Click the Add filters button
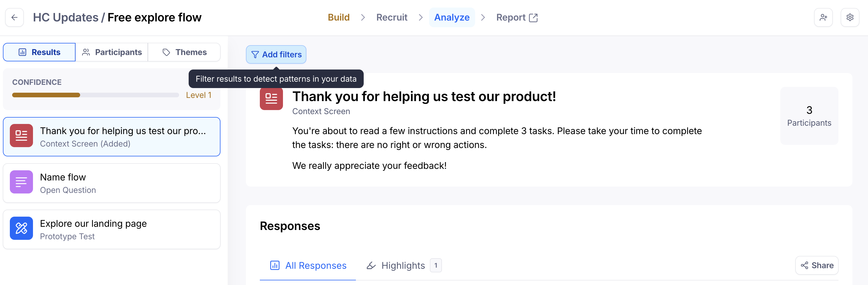Image resolution: width=868 pixels, height=285 pixels. pos(276,54)
